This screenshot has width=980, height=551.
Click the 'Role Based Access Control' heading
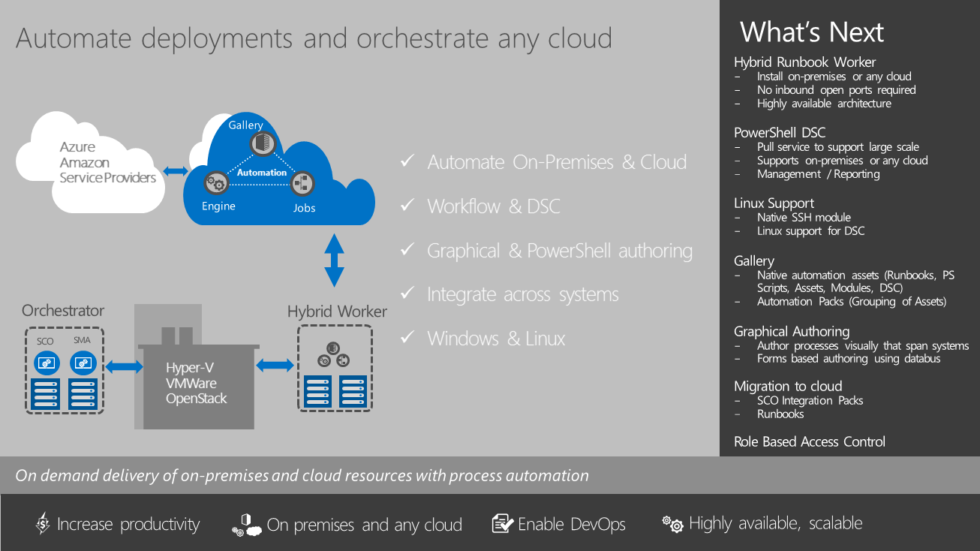pos(810,442)
